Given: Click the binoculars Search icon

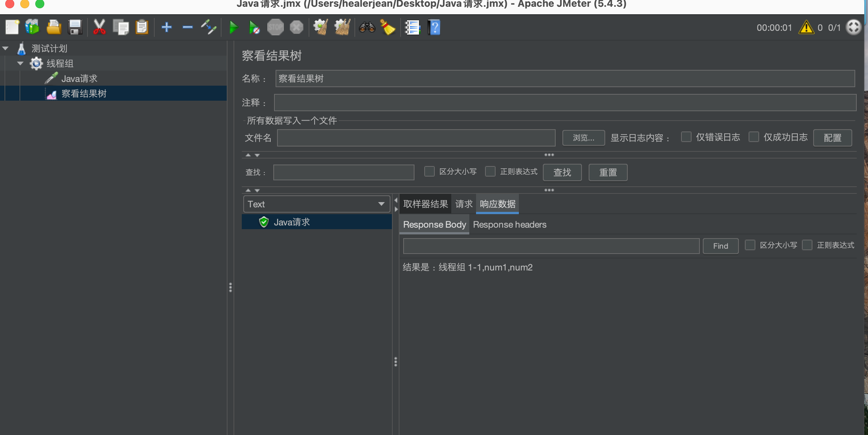Looking at the screenshot, I should 367,27.
